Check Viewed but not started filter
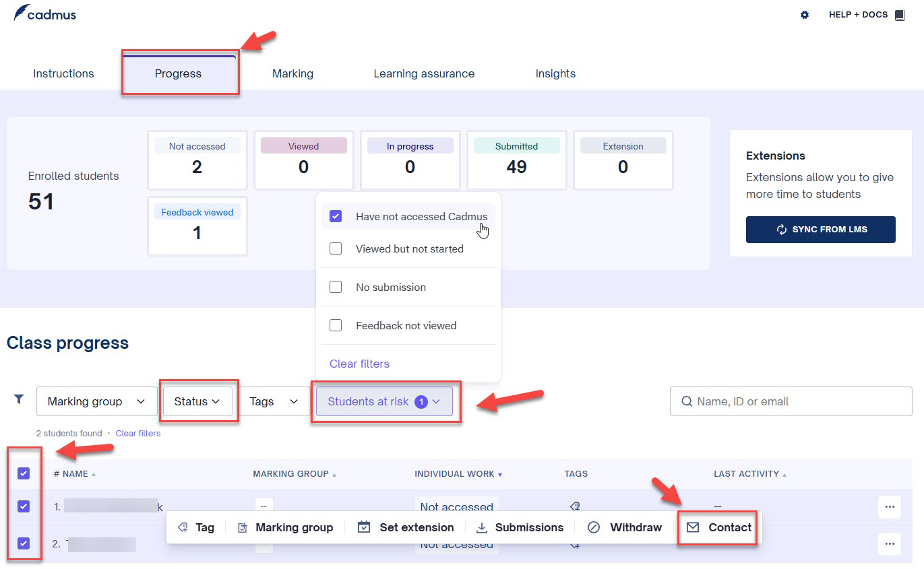This screenshot has height=569, width=924. click(336, 248)
